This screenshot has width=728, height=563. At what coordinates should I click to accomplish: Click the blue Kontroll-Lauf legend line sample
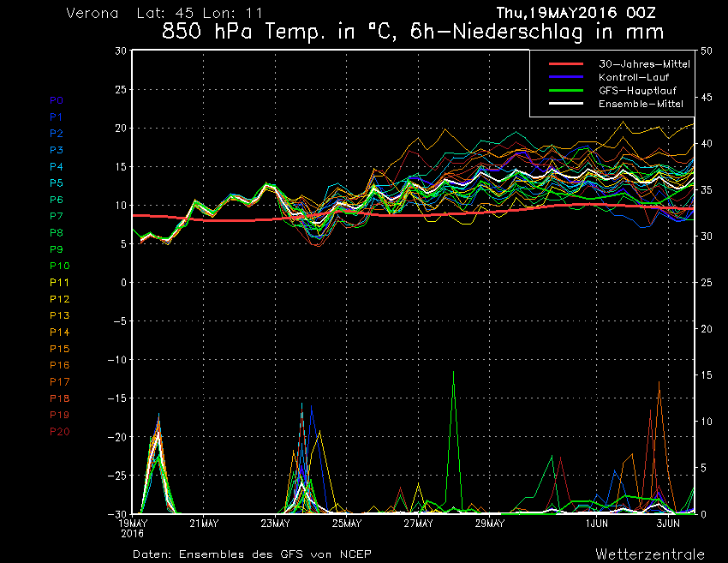565,76
